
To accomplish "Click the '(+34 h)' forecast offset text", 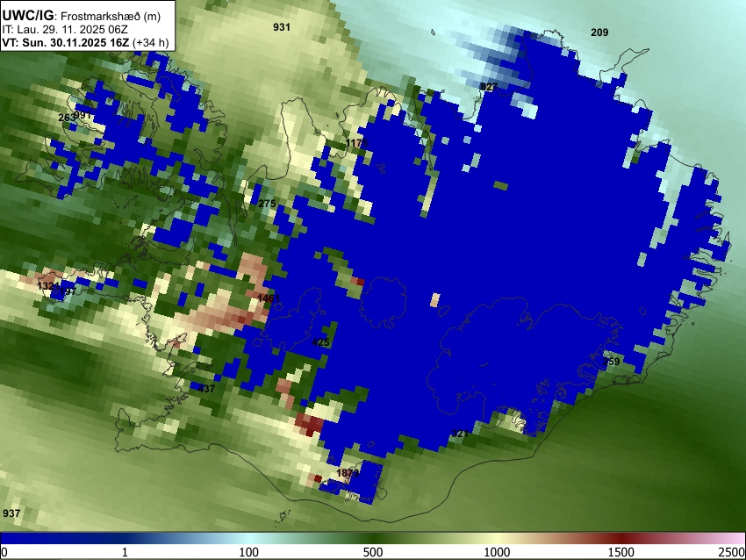I will click(150, 42).
